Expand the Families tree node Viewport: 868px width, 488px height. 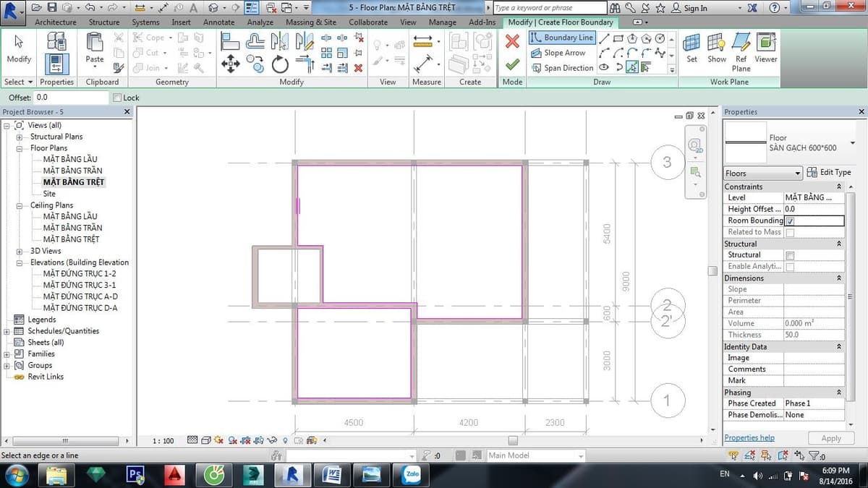[x=7, y=354]
